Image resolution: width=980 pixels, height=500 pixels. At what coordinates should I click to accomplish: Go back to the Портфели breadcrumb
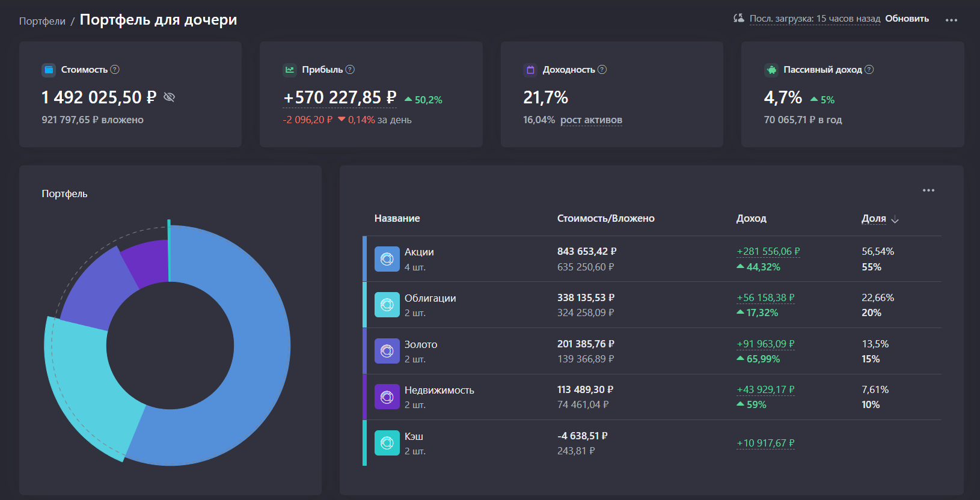point(42,21)
